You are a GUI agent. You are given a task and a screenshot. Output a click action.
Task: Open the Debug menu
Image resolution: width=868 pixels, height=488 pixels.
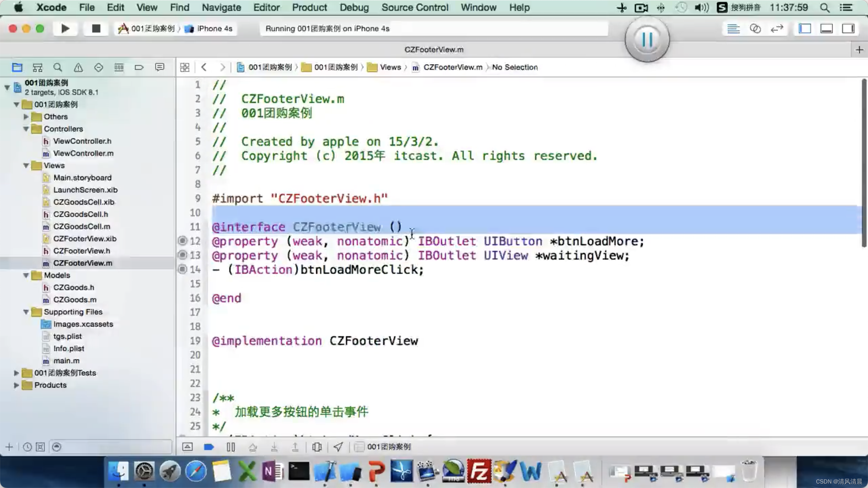pyautogui.click(x=354, y=7)
